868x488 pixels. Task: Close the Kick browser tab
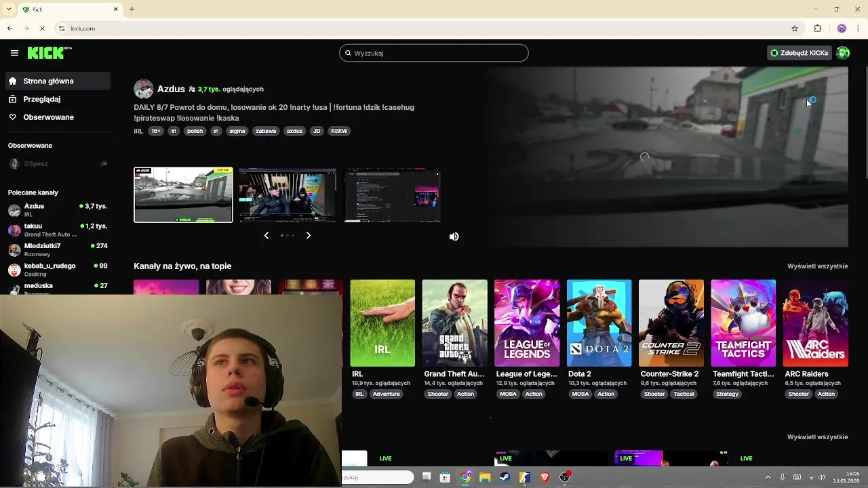(x=115, y=9)
